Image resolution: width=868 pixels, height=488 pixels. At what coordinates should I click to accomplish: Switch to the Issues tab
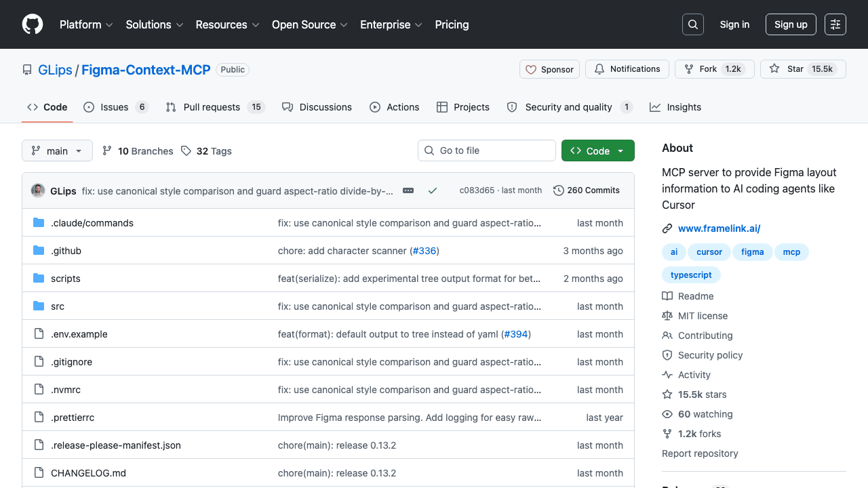pos(116,107)
